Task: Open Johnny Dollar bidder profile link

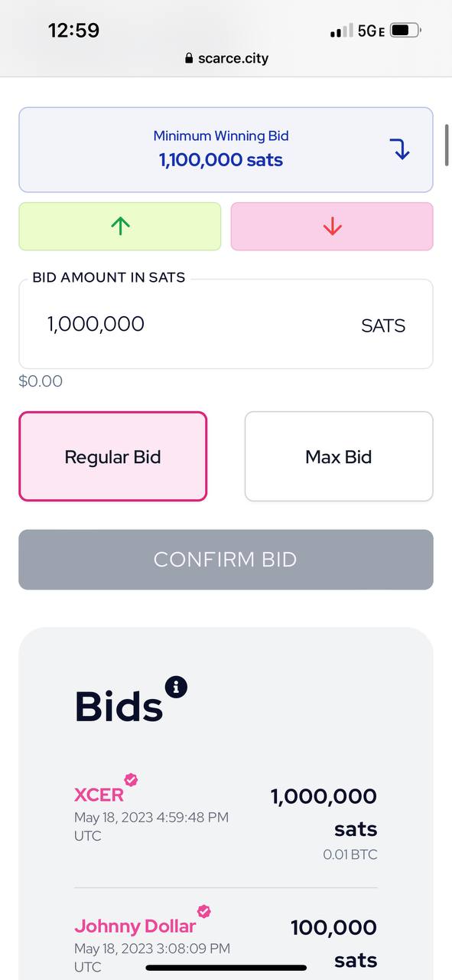Action: point(135,926)
